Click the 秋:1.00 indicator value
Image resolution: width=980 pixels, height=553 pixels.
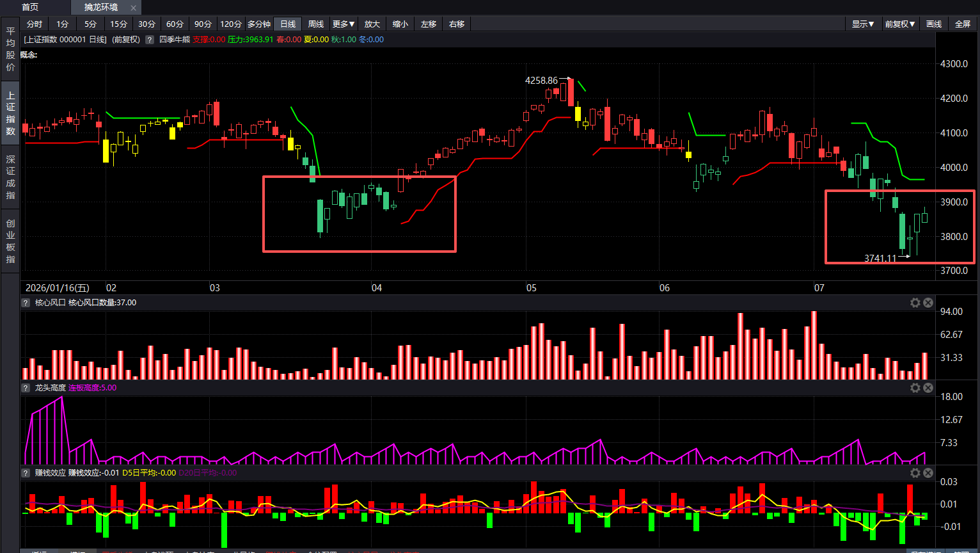pyautogui.click(x=344, y=40)
